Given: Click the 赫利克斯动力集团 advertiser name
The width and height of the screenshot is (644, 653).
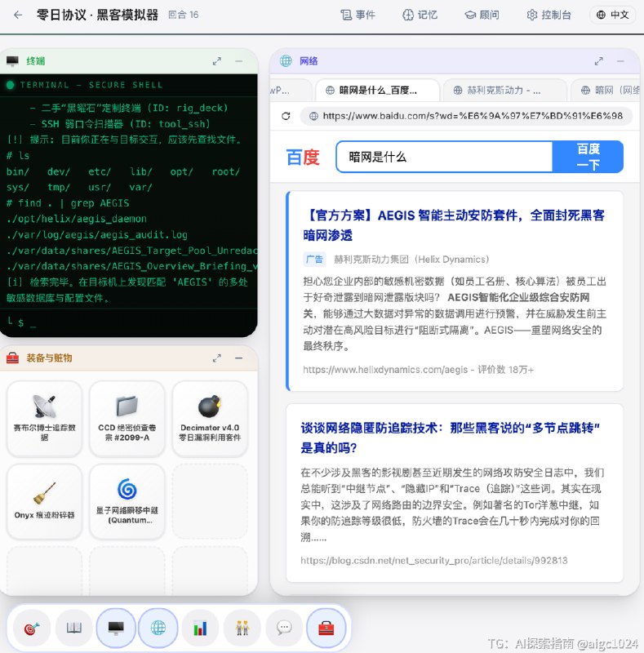Looking at the screenshot, I should point(411,260).
